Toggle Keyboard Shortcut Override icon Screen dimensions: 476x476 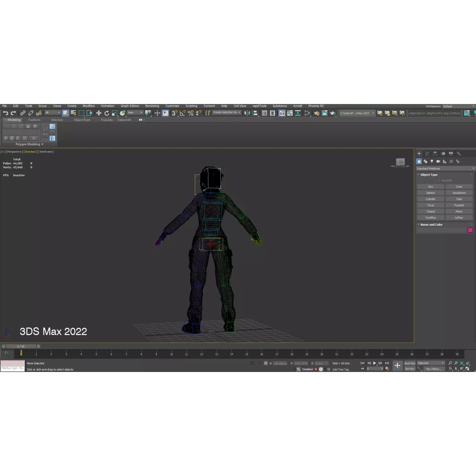(165, 113)
